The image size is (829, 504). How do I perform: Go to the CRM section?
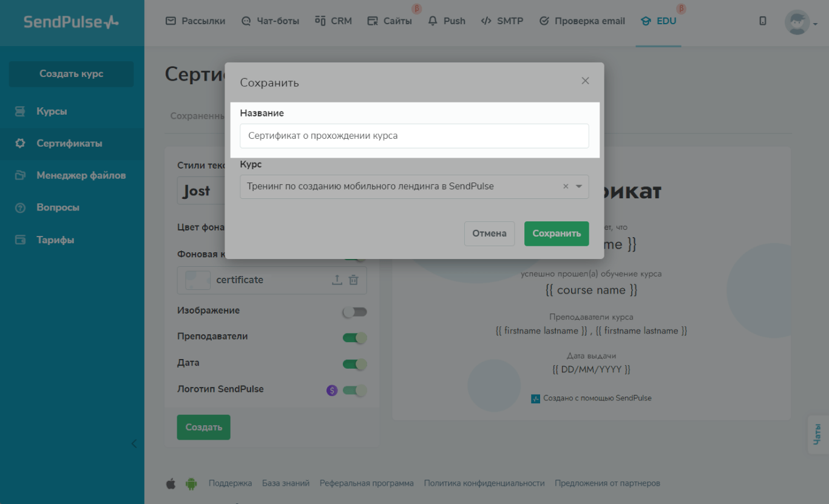point(333,21)
